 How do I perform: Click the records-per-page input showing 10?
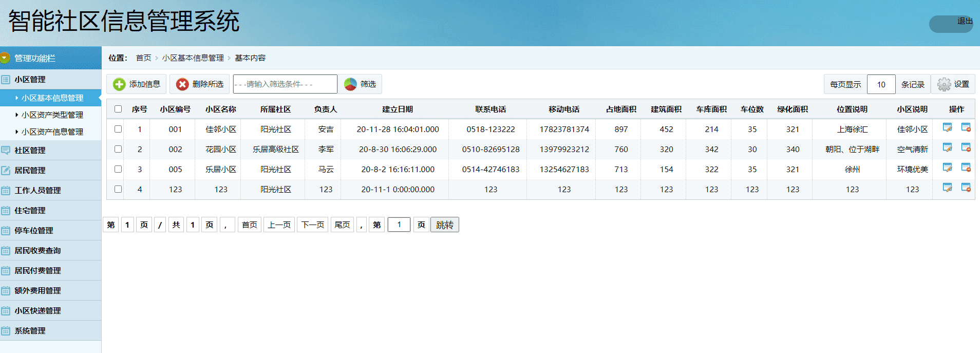coord(881,84)
